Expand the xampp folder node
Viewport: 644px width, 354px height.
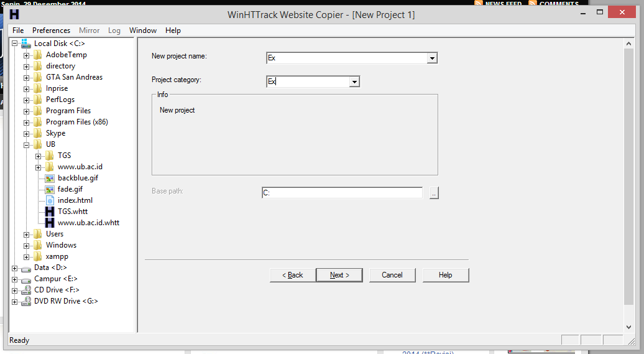[x=26, y=258]
